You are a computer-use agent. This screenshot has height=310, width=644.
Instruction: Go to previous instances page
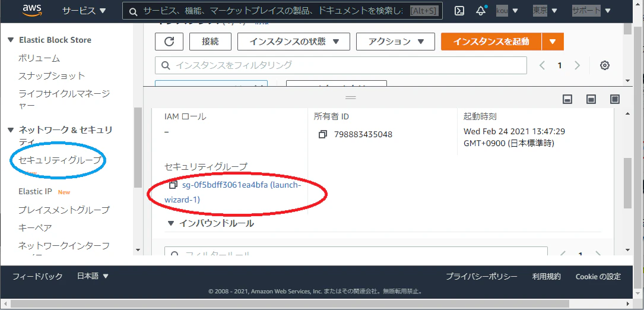[542, 65]
